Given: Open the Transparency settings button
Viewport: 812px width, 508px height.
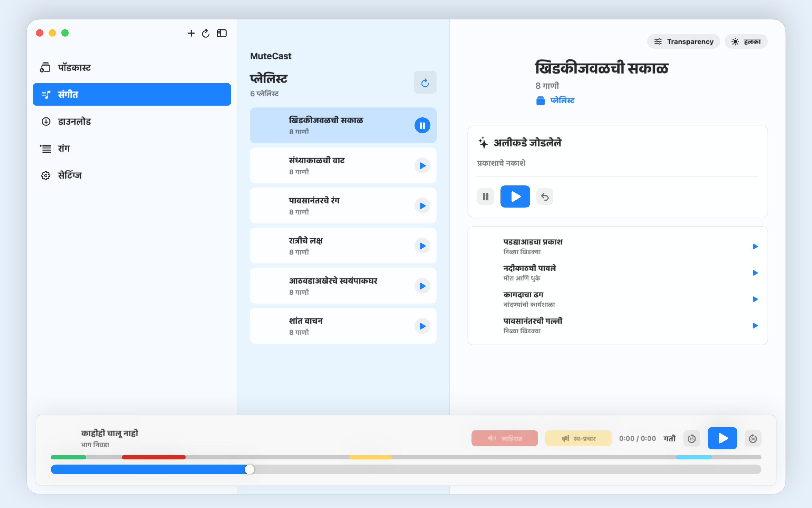Looking at the screenshot, I should [x=683, y=42].
